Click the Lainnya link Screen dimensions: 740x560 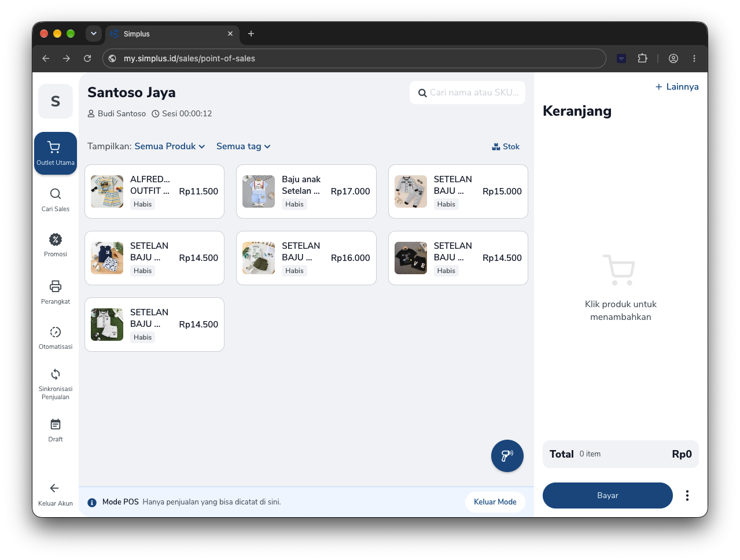[x=677, y=87]
